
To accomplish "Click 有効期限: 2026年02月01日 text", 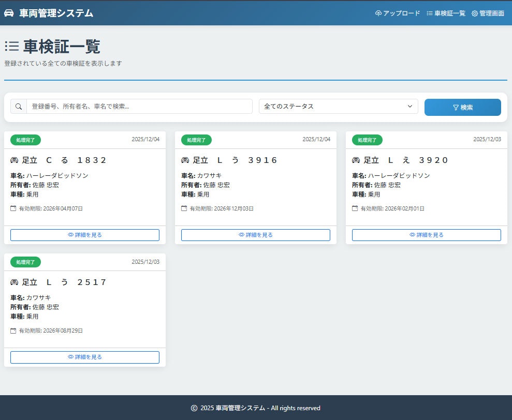I will (392, 208).
